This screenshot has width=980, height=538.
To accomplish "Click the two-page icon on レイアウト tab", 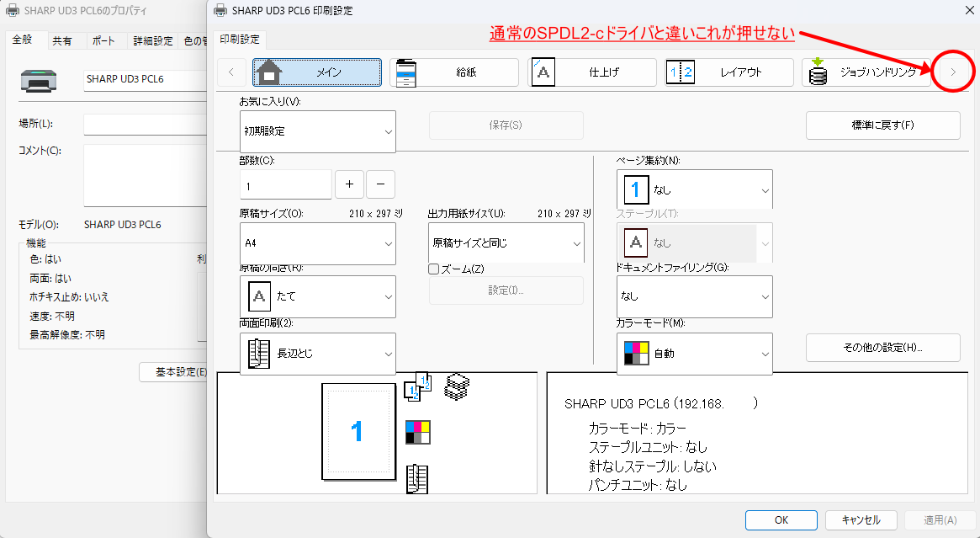I will [x=681, y=72].
